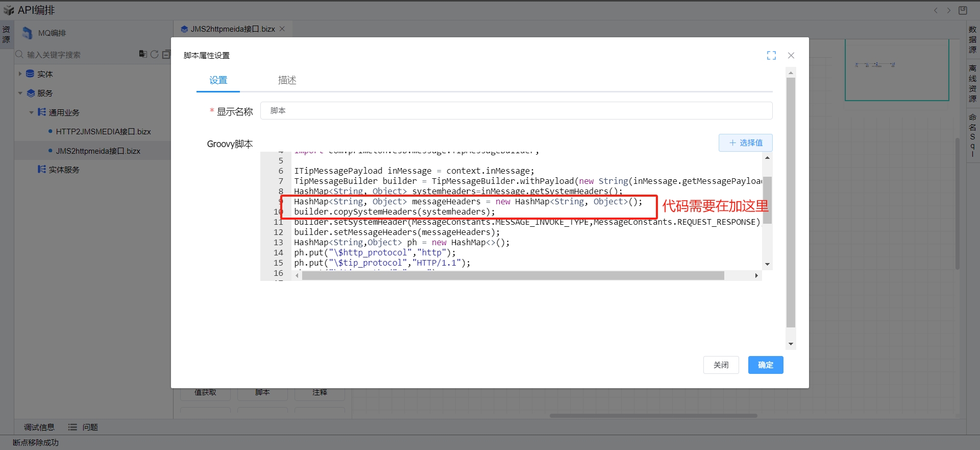Click the code editor horizontal scrollbar
The image size is (980, 450).
(513, 276)
